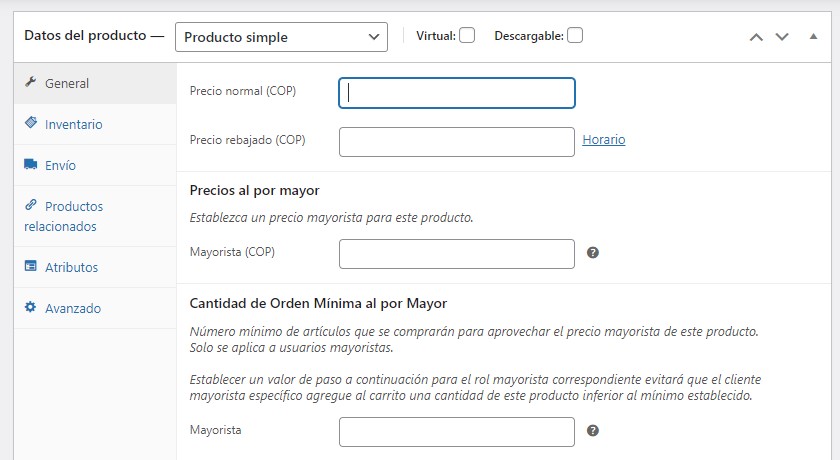Click the Horario link
840x460 pixels.
pyautogui.click(x=604, y=140)
